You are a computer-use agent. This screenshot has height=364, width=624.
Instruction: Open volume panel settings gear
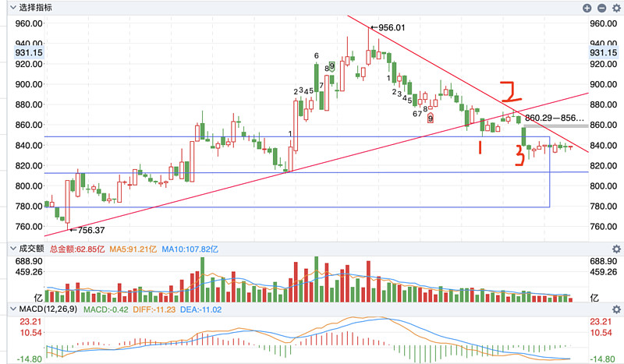(616, 249)
